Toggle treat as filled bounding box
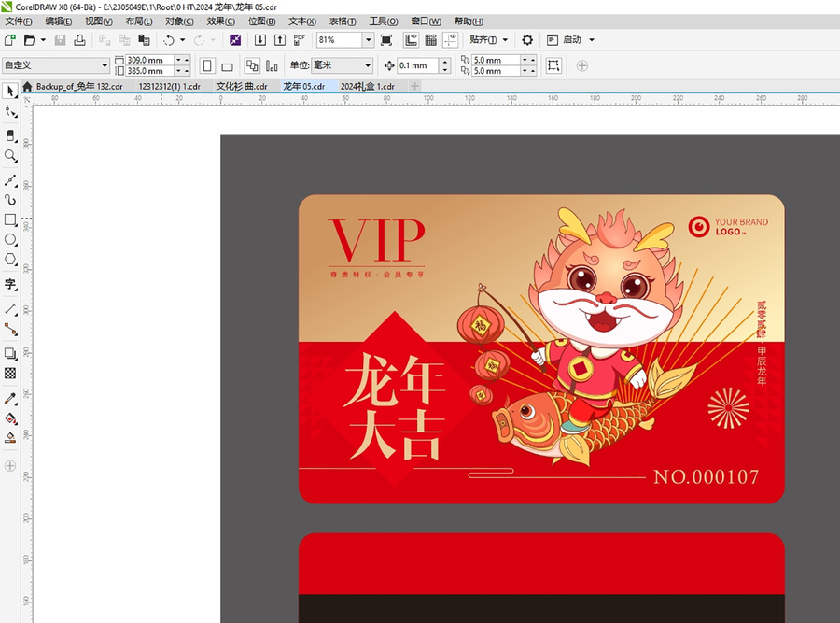 553,65
